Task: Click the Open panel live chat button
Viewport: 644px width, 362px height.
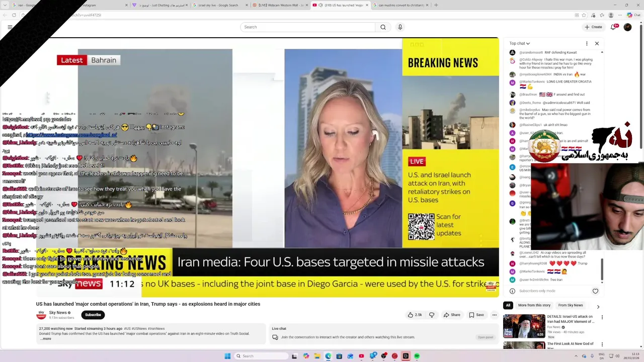Action: point(486,337)
